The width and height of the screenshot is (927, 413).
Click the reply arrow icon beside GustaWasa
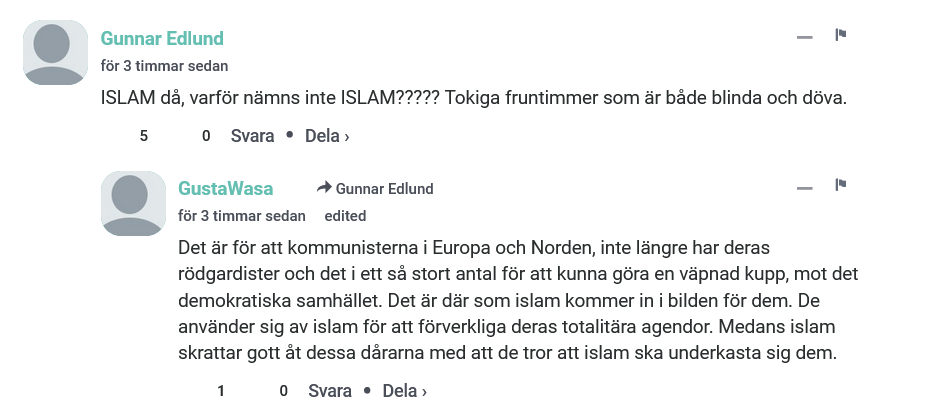point(324,188)
